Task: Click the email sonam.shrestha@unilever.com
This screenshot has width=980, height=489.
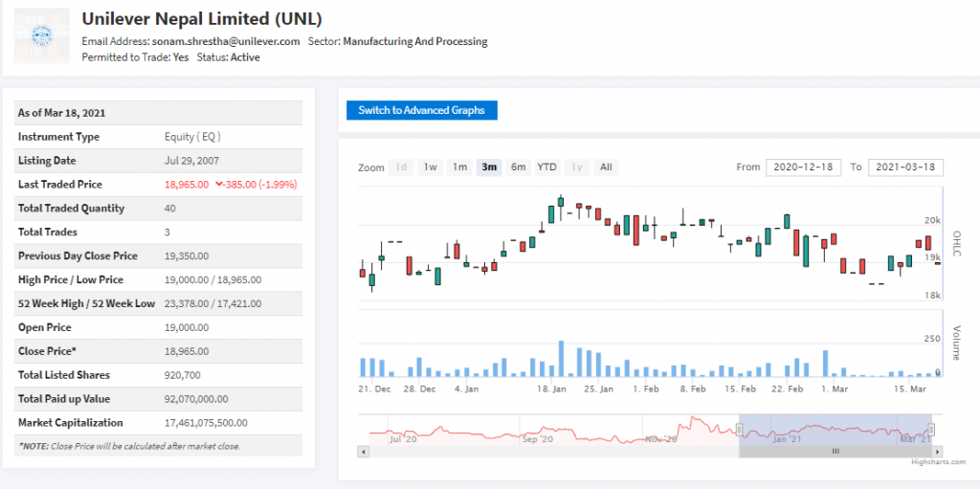Action: click(226, 42)
